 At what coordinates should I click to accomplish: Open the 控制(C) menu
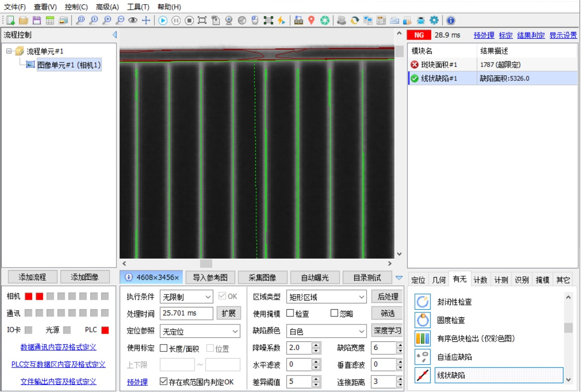76,7
